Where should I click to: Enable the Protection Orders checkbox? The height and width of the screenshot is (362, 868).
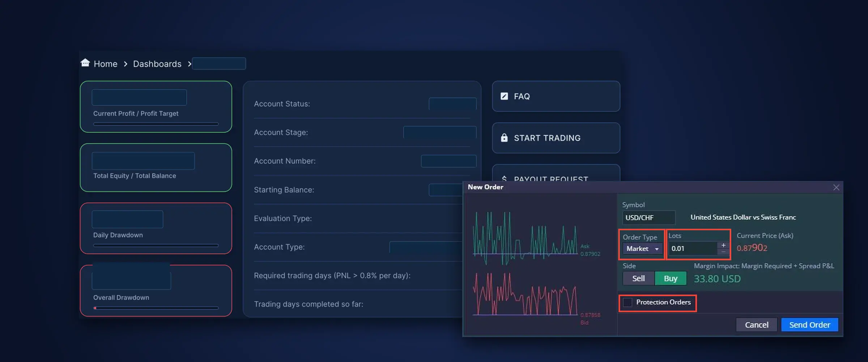click(x=627, y=302)
